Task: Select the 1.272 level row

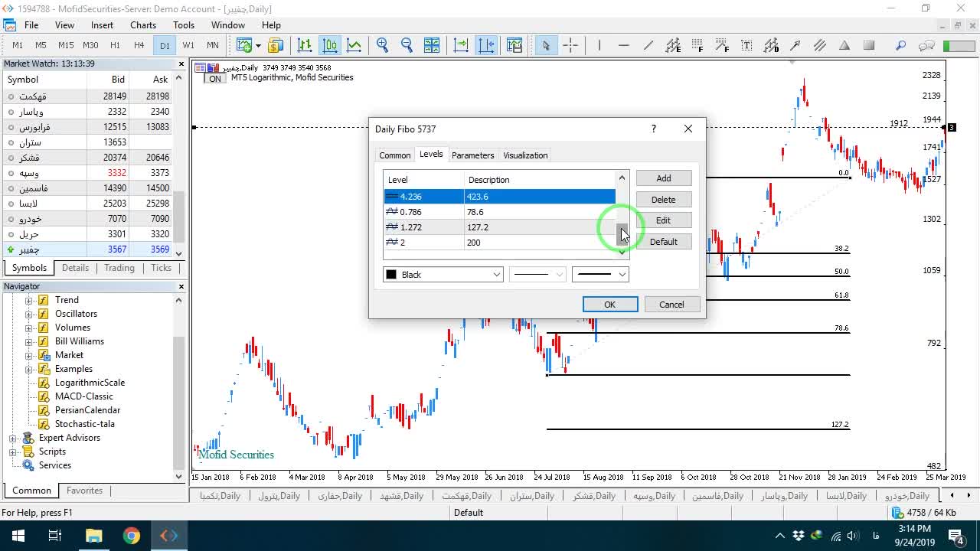Action: tap(499, 227)
